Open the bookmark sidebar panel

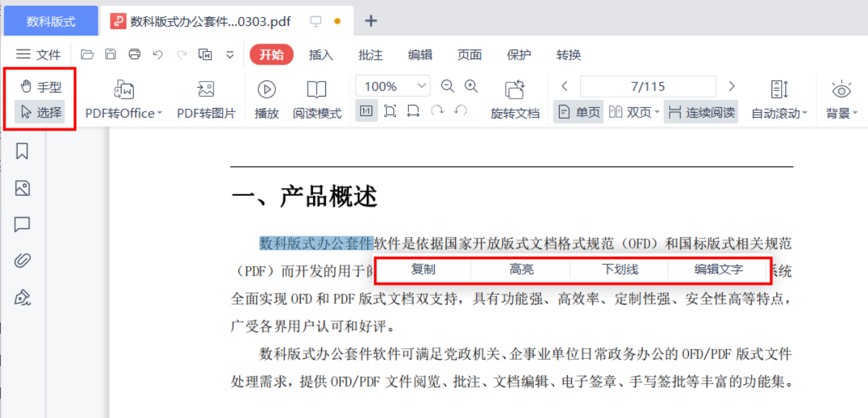22,152
